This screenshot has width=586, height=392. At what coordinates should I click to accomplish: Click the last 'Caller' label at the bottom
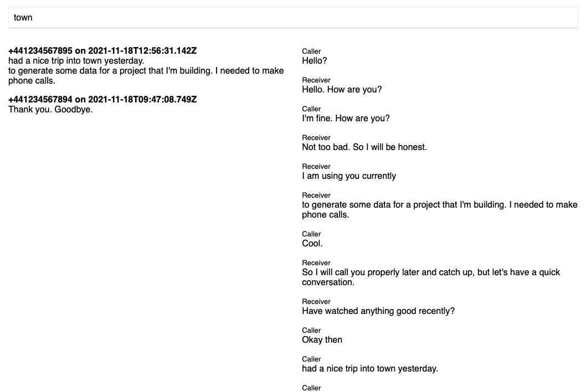(311, 388)
